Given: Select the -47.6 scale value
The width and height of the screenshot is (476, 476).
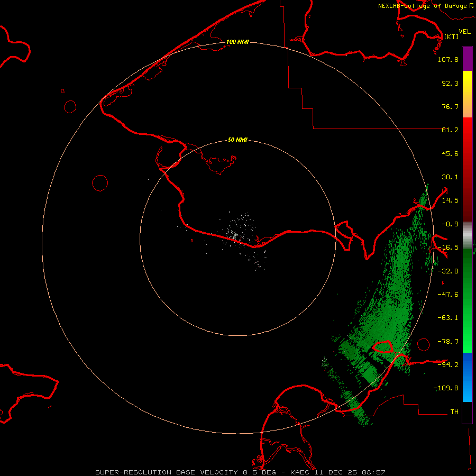Looking at the screenshot, I should [448, 295].
